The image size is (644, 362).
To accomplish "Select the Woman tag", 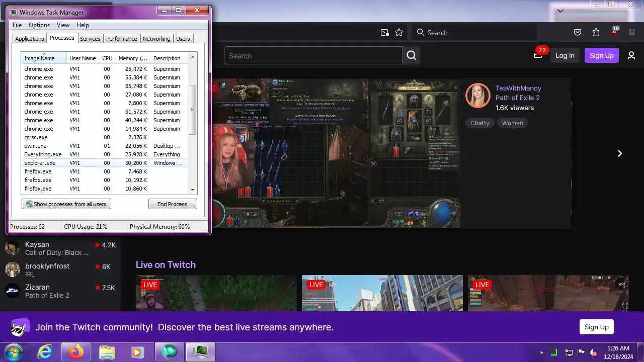I will click(513, 123).
